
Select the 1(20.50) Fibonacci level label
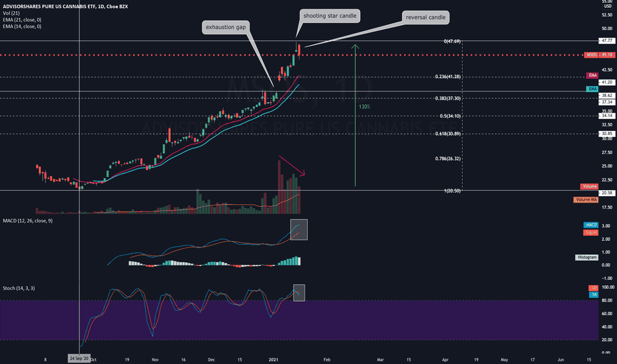pyautogui.click(x=452, y=191)
